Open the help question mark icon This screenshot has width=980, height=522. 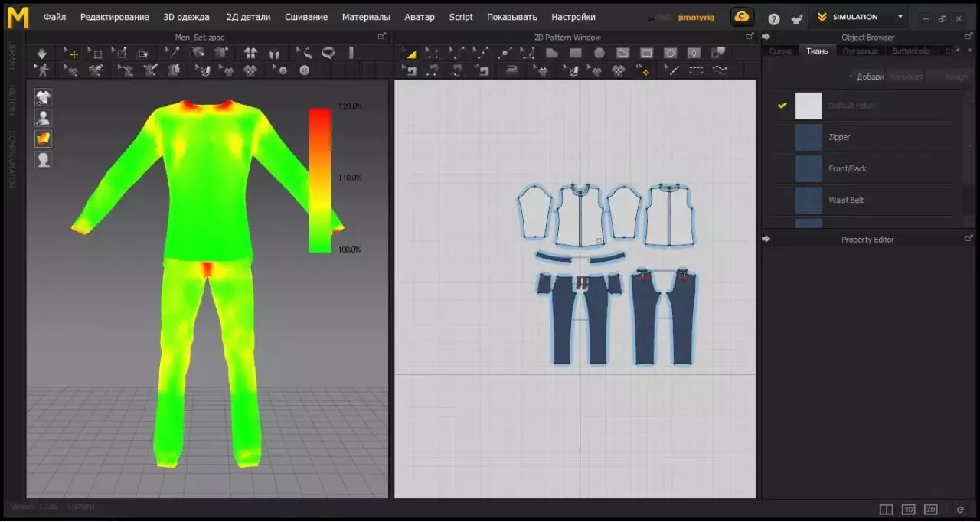tap(774, 18)
